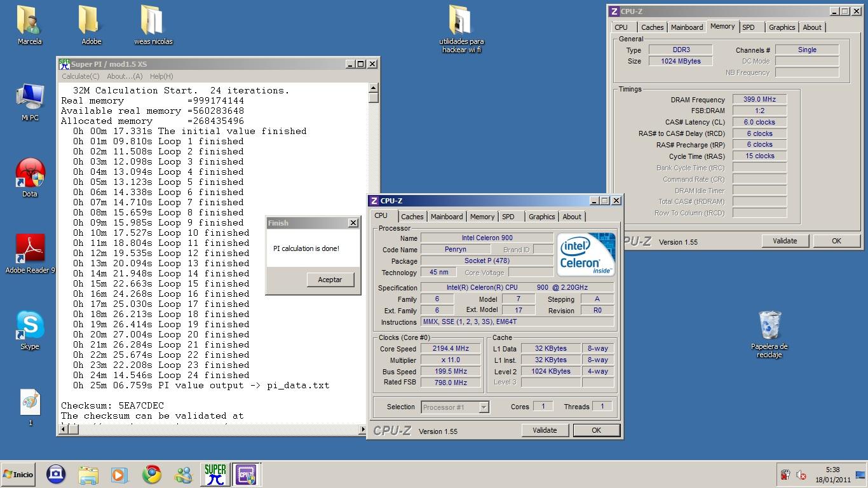Click OK in the front CPU-Z window

(596, 430)
